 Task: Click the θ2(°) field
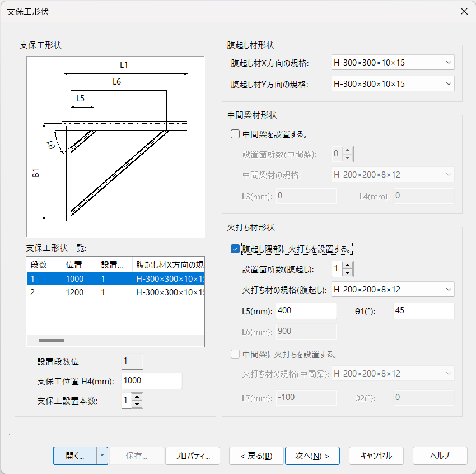424,397
